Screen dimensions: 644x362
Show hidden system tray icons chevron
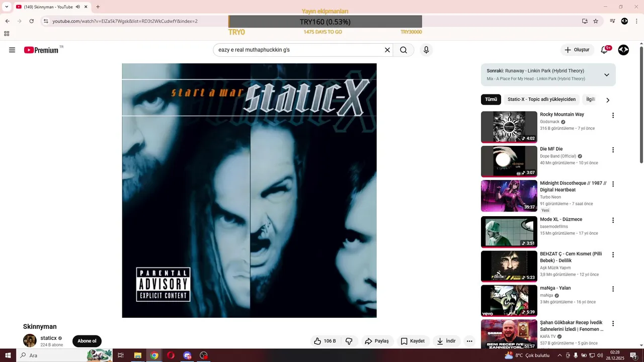coord(559,355)
